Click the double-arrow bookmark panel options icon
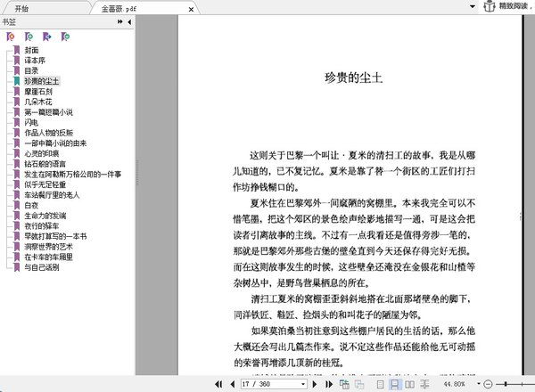Image resolution: width=535 pixels, height=392 pixels. [120, 21]
